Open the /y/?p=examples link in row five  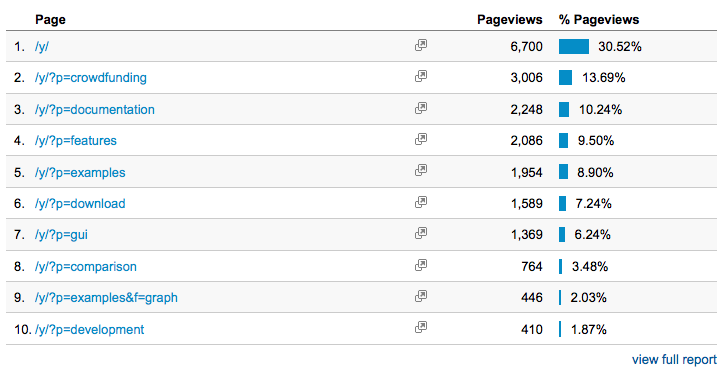coord(80,173)
